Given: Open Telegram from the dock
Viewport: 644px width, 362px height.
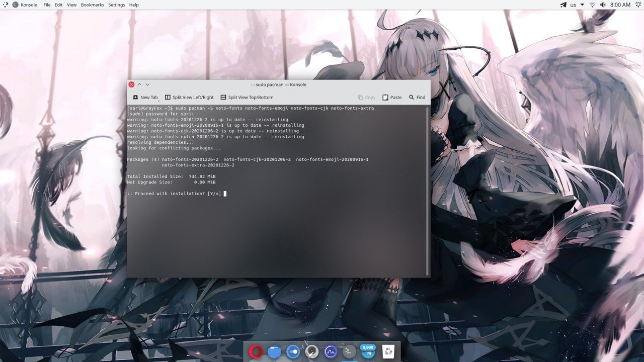Looking at the screenshot, I should [x=368, y=351].
